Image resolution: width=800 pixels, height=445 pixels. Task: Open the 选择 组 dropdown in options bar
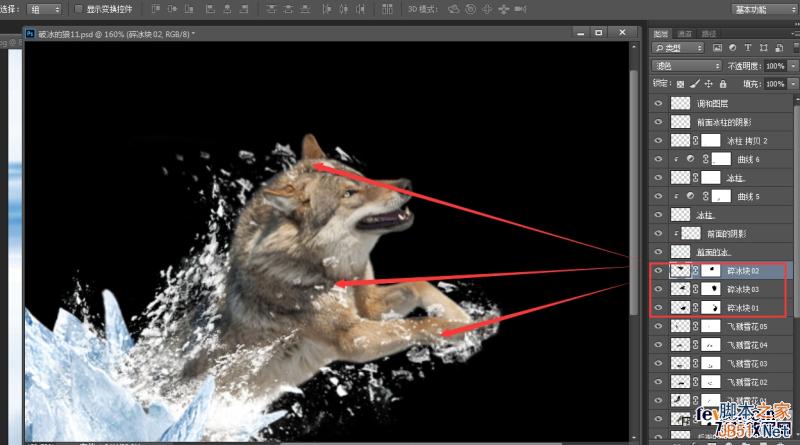[x=44, y=9]
